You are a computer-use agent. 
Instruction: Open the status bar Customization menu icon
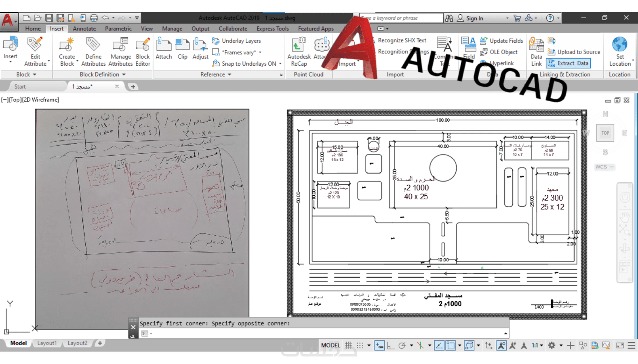(632, 345)
